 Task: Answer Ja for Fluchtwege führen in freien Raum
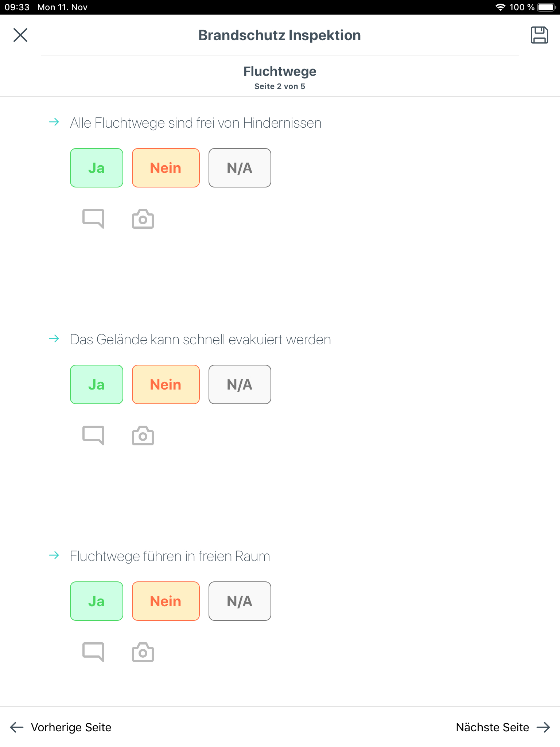point(97,601)
